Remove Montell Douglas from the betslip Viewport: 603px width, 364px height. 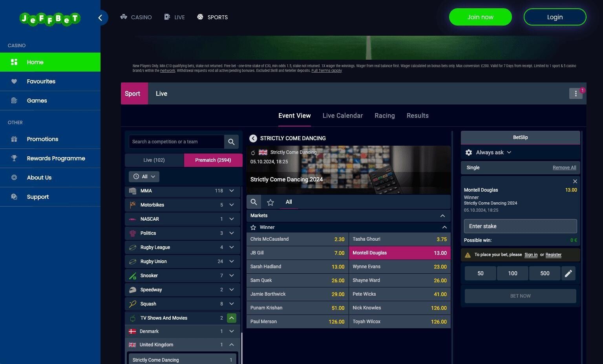[575, 181]
